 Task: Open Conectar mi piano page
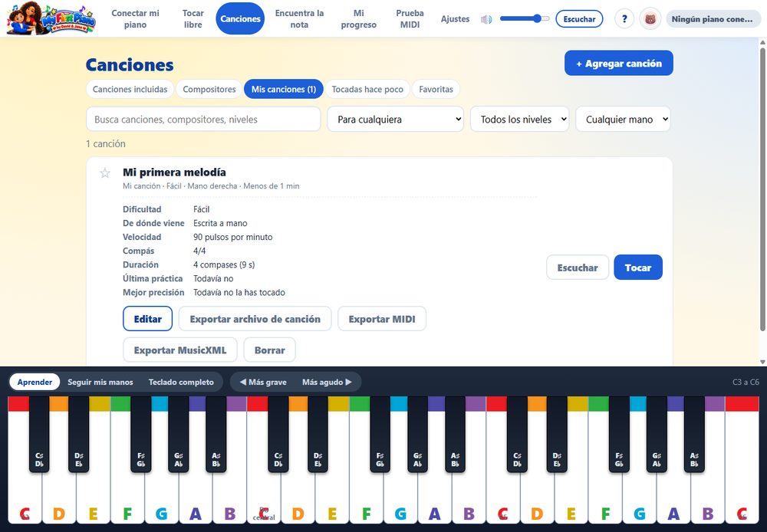pyautogui.click(x=136, y=18)
